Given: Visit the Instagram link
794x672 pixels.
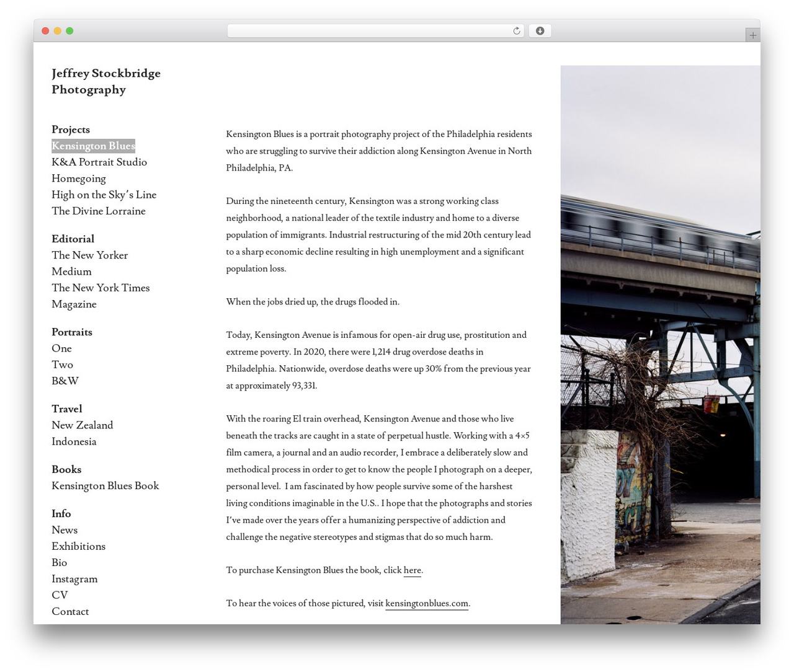Looking at the screenshot, I should point(74,579).
